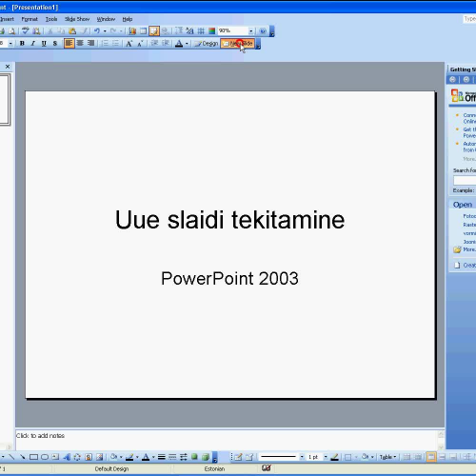Toggle the Tables and Borders toolbar icon
The height and width of the screenshot is (476, 476).
pyautogui.click(x=154, y=30)
